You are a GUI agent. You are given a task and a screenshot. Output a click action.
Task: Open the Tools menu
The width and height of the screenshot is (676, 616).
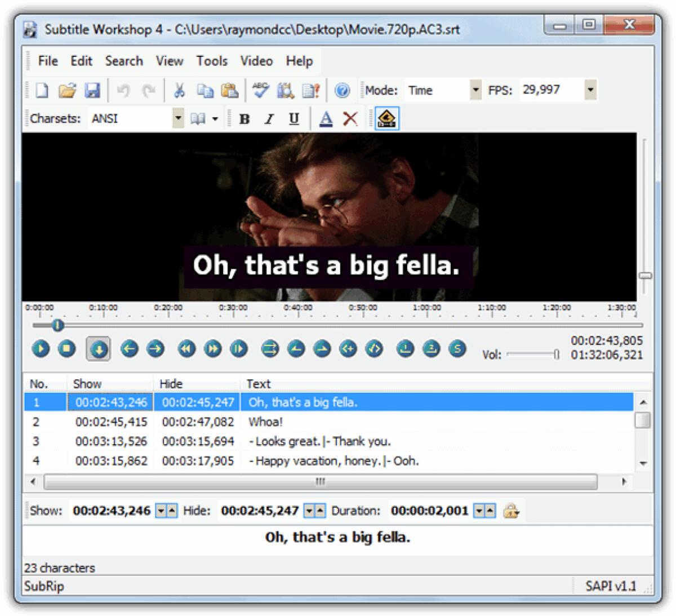[x=211, y=61]
